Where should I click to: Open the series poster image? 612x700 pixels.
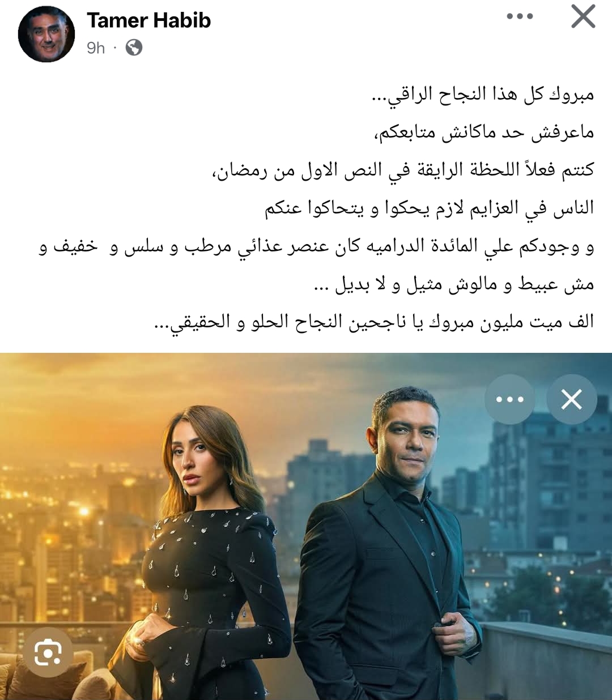coord(306,526)
